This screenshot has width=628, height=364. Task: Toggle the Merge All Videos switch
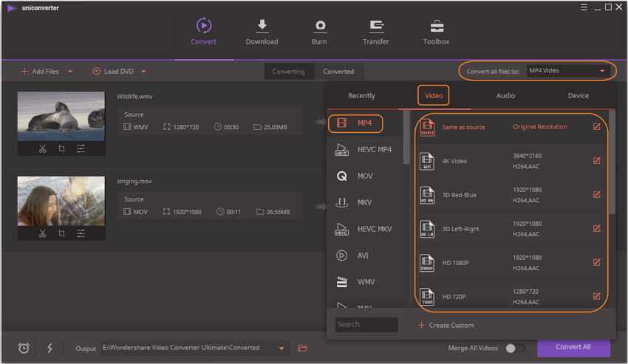click(516, 348)
